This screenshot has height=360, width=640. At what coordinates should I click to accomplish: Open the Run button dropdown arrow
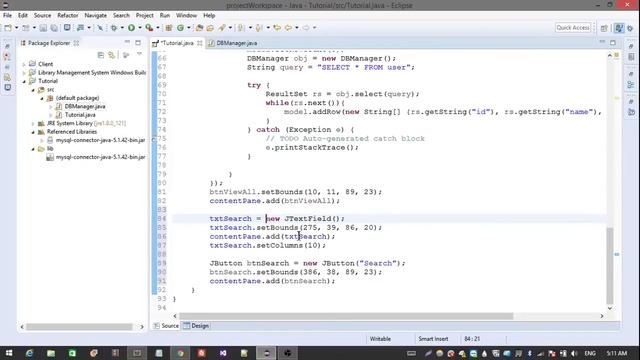pyautogui.click(x=140, y=28)
